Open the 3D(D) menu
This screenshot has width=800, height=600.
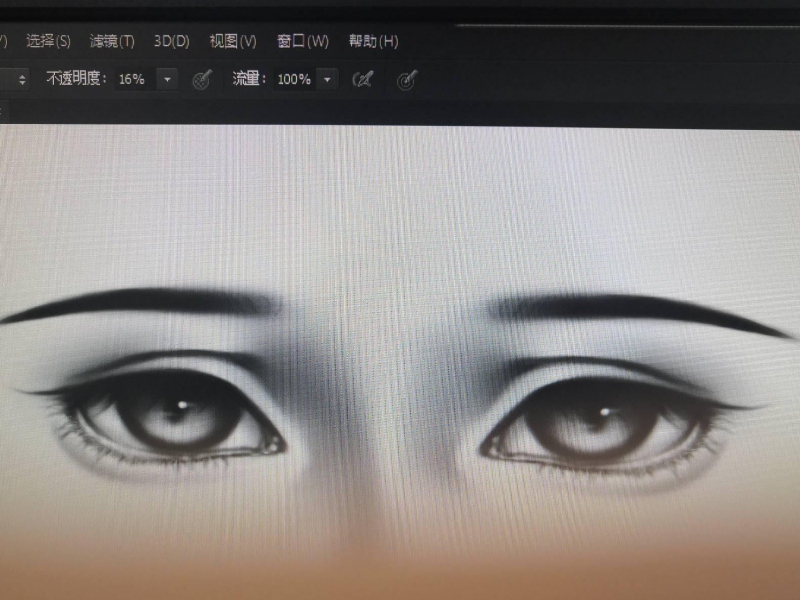171,41
